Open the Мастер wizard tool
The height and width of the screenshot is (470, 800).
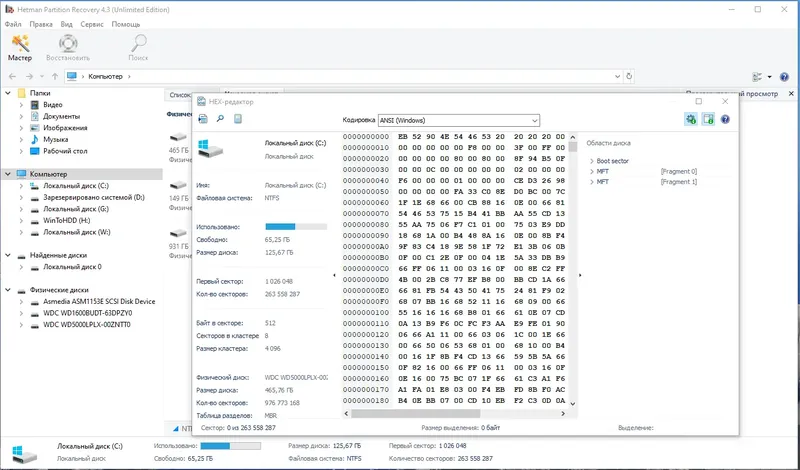pos(20,48)
